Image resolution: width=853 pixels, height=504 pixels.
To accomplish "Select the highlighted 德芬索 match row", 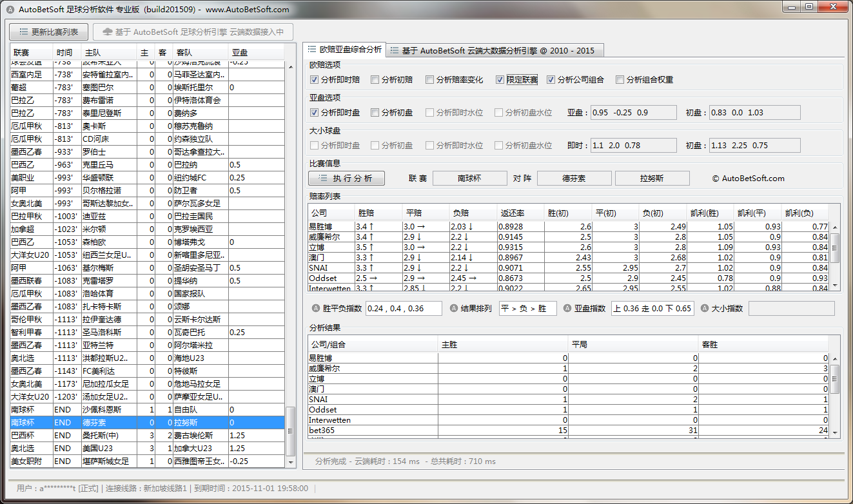I will click(x=147, y=423).
